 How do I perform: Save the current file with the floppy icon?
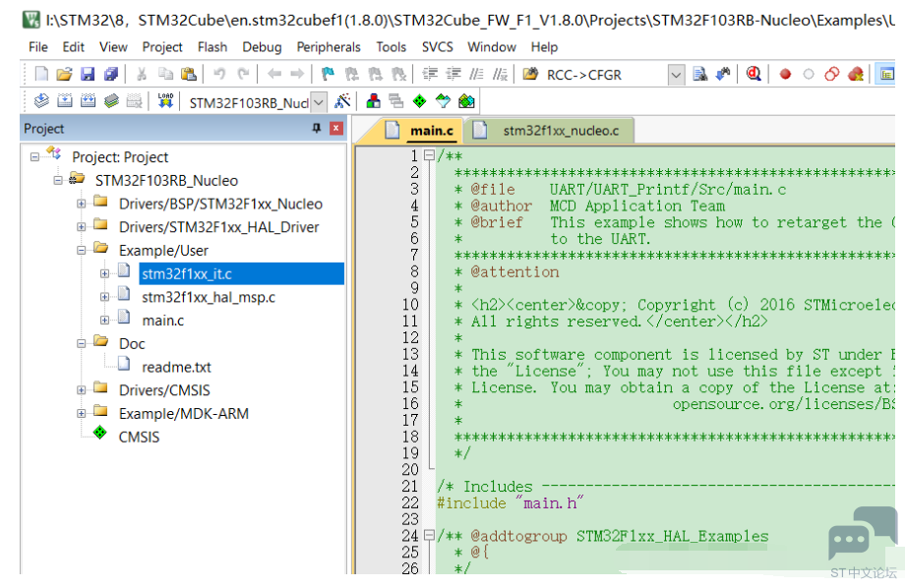tap(88, 74)
